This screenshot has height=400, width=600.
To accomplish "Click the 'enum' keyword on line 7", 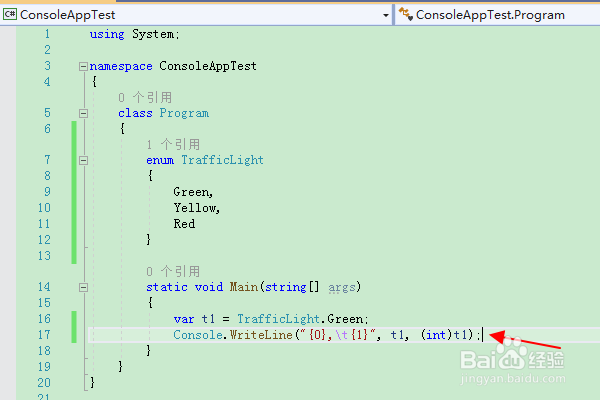I will [160, 160].
